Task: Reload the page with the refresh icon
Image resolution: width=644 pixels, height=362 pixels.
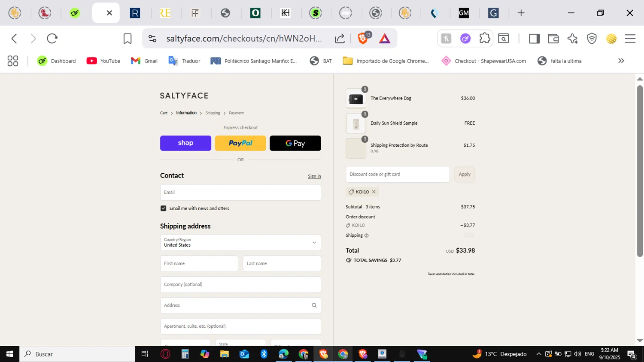Action: 52,39
